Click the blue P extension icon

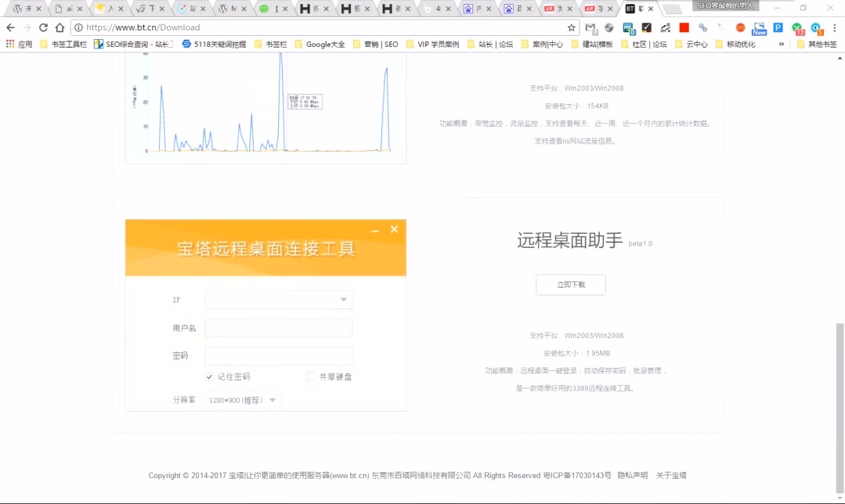778,28
